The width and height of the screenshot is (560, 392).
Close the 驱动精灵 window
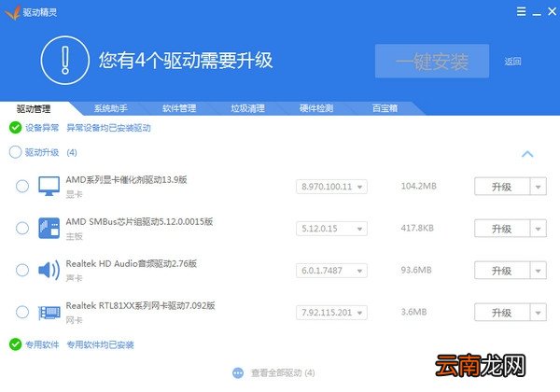552,11
